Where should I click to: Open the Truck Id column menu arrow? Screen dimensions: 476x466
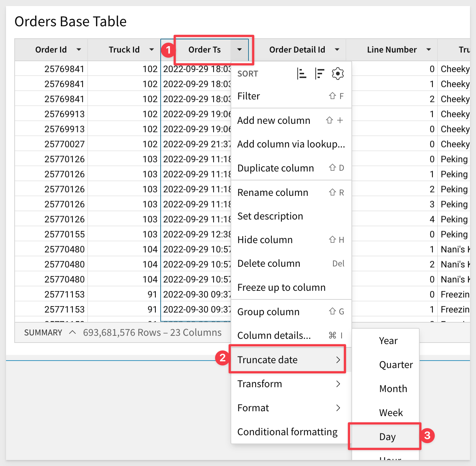pos(152,50)
